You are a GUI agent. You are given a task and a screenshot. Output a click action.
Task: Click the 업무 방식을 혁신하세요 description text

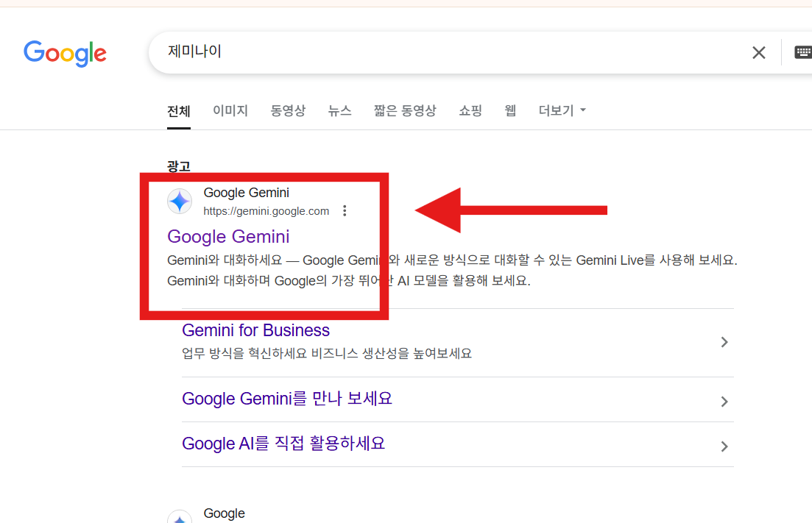click(x=327, y=354)
